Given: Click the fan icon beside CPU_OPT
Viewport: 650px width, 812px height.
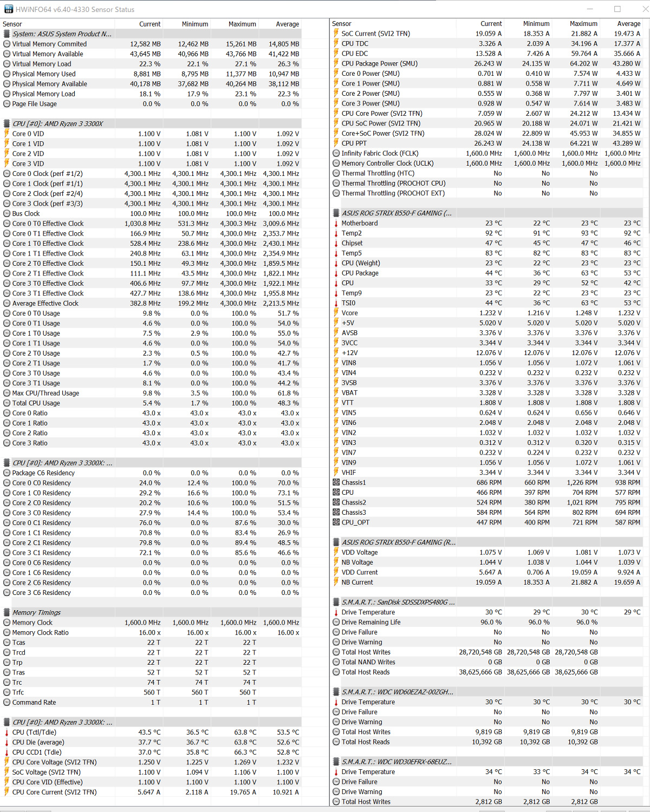Looking at the screenshot, I should [336, 522].
